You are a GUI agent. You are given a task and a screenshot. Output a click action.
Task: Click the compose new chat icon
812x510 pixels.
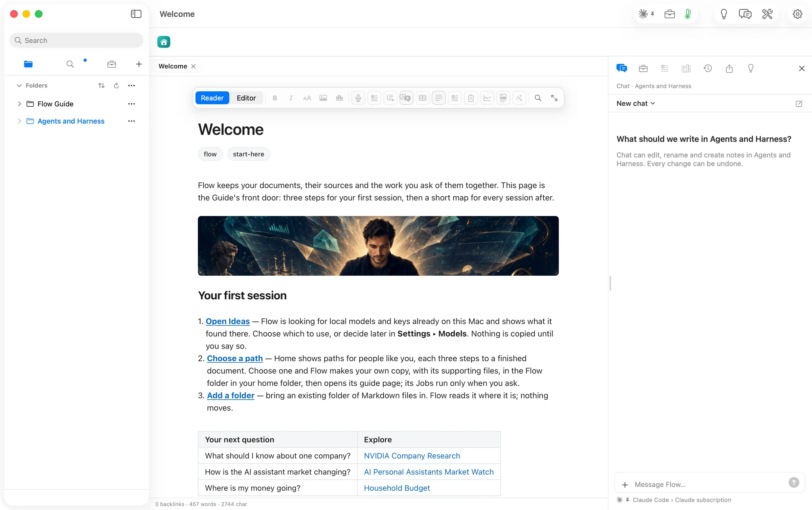799,104
